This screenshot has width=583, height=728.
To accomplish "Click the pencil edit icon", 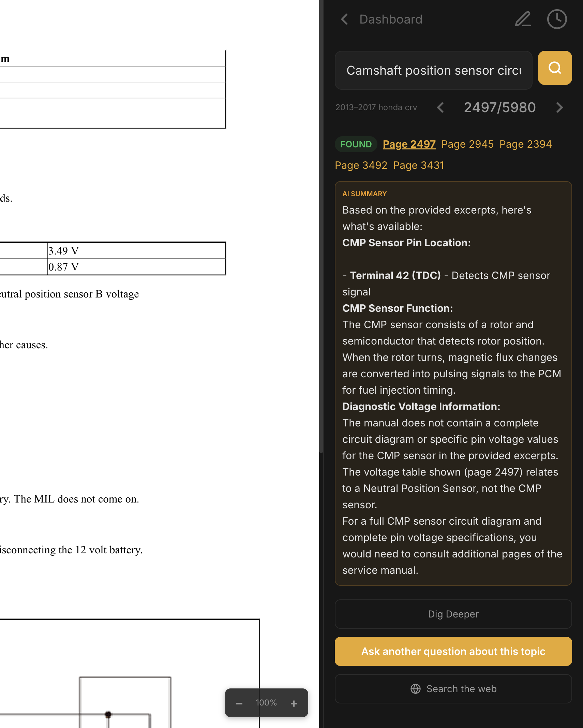I will click(x=523, y=19).
